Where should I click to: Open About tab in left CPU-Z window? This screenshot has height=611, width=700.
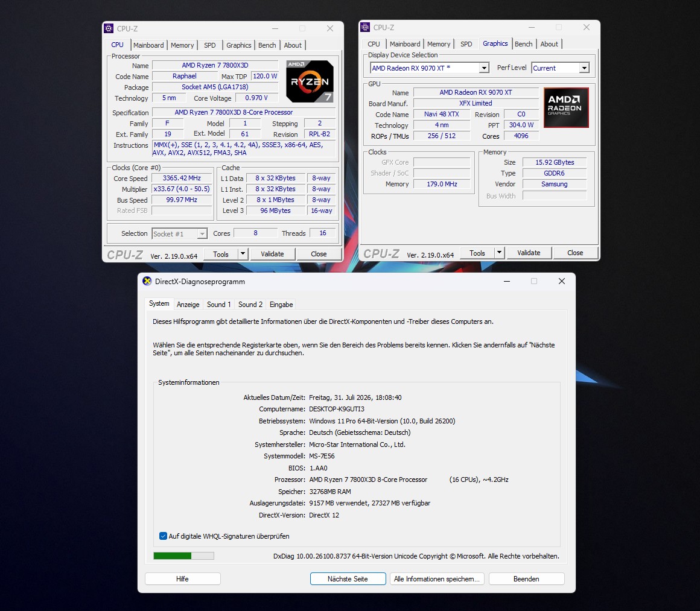293,45
